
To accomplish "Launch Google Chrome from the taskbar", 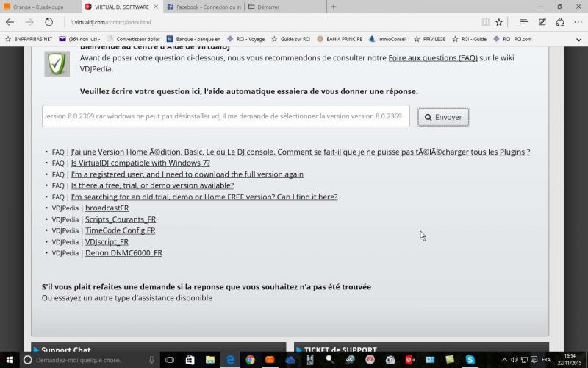I will click(250, 360).
